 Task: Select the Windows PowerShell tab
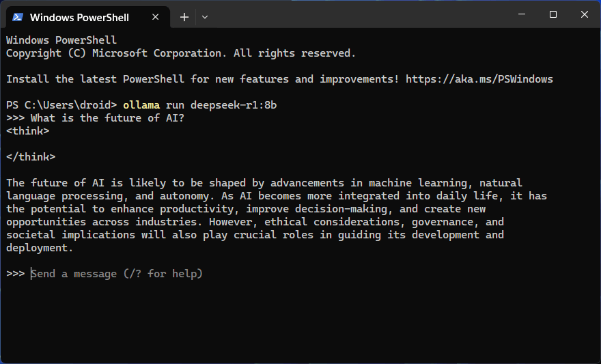click(87, 17)
